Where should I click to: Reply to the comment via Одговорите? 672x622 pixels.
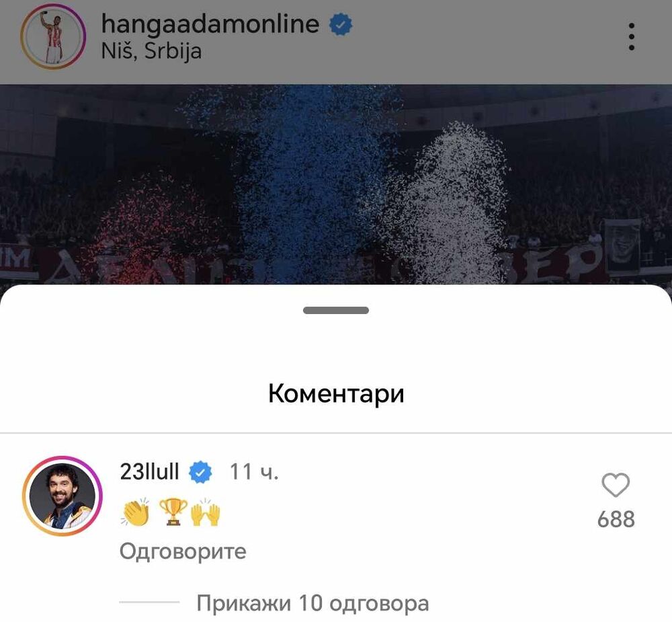(183, 551)
